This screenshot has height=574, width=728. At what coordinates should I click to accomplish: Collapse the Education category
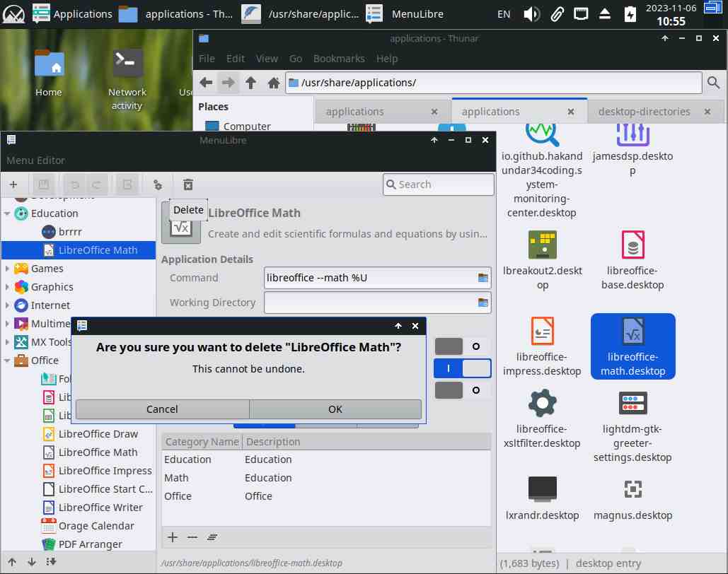coord(8,213)
